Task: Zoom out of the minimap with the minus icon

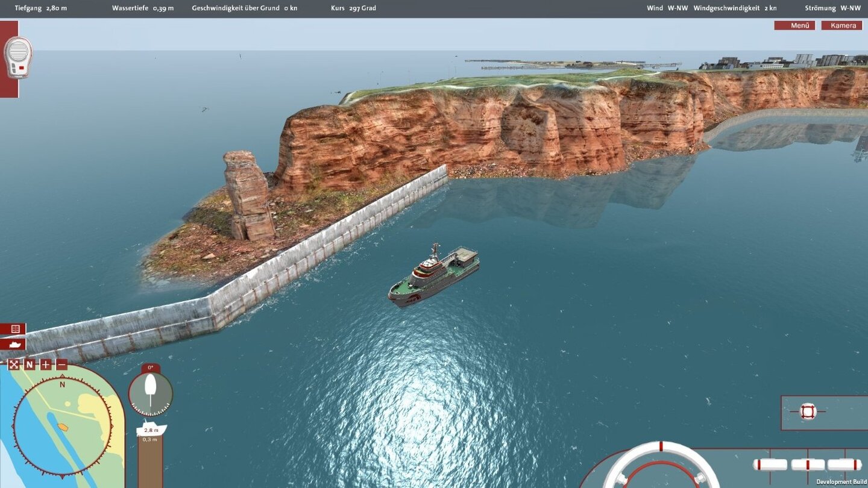Action: tap(61, 364)
